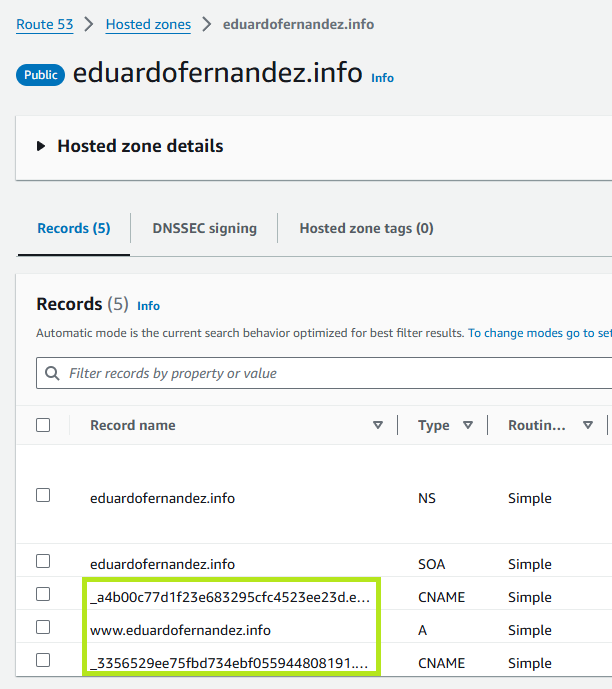Check the www.eduardofernandez.info A record box

(x=43, y=627)
